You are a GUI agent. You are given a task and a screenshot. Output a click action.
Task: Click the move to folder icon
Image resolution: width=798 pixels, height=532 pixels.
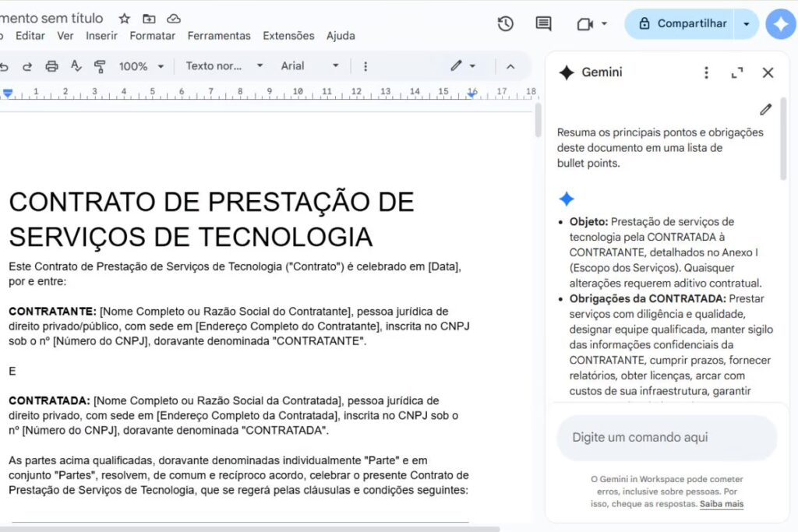coord(149,19)
